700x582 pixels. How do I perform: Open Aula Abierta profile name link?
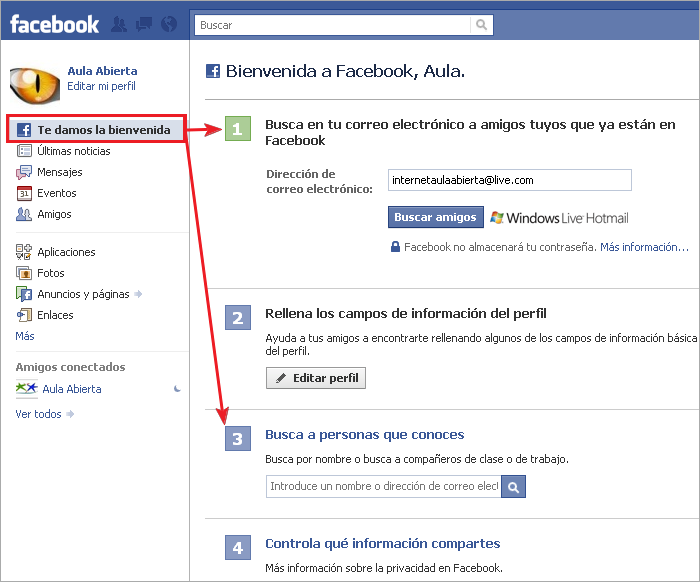point(102,71)
